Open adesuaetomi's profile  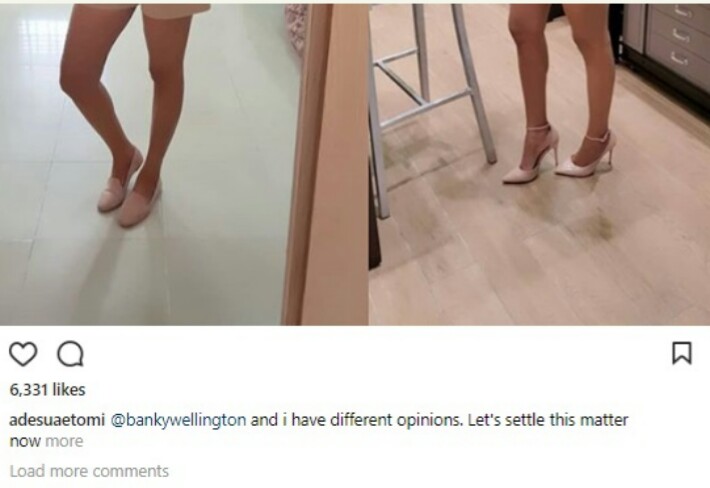(57, 420)
